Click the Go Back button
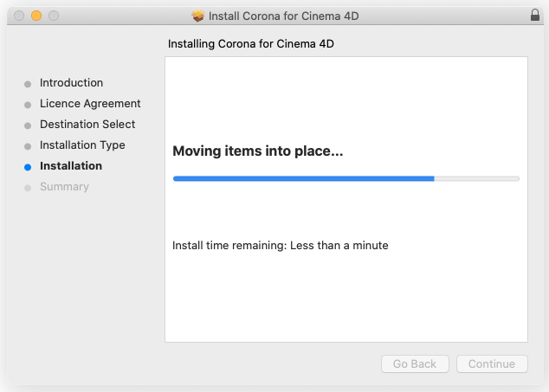Viewport: 549px width, 392px height. coord(415,364)
